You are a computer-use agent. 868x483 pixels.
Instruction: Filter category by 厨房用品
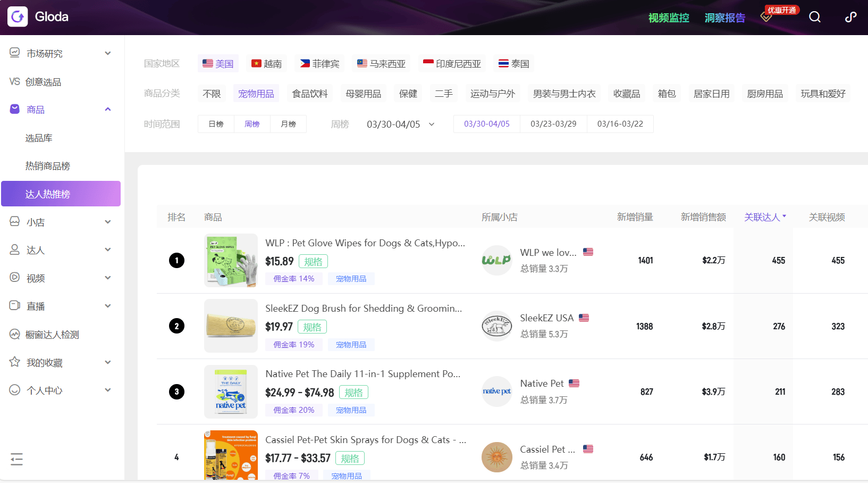765,94
